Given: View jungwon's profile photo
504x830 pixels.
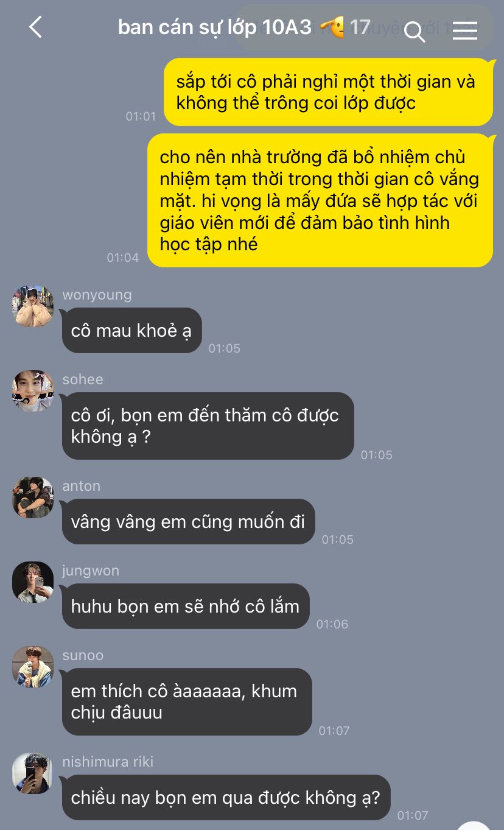Looking at the screenshot, I should [33, 582].
